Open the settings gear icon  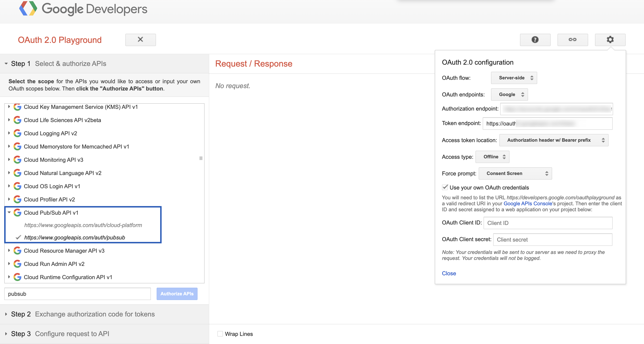pos(610,39)
